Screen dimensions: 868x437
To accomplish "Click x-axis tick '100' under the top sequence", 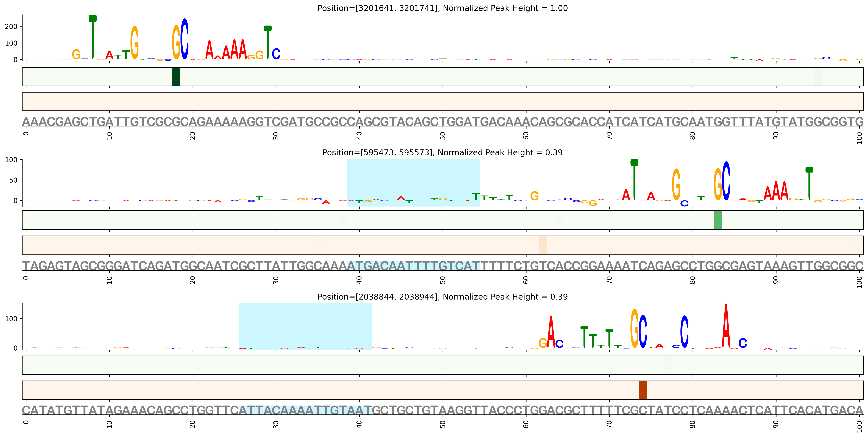I will pos(859,138).
